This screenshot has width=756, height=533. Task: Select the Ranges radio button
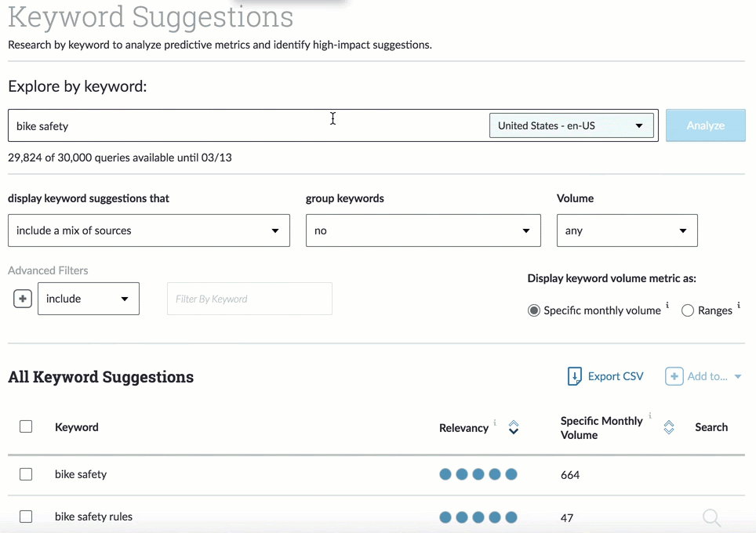(688, 310)
